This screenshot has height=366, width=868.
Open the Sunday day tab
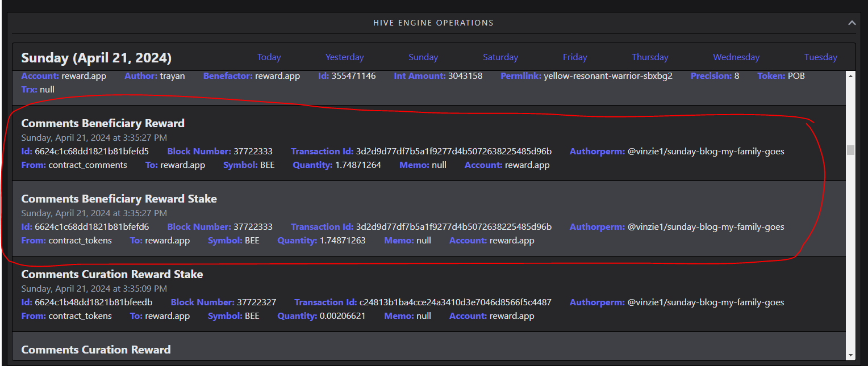click(x=423, y=57)
